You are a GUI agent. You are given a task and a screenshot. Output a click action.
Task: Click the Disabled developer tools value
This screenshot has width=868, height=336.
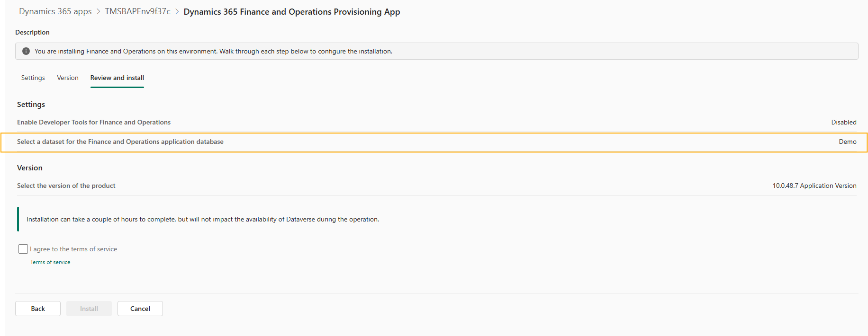(844, 122)
